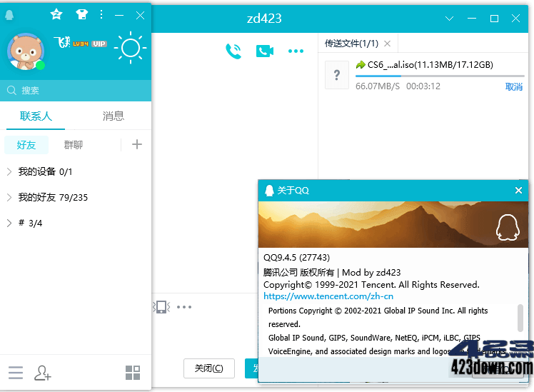
Task: Click the 00:03:12 remaining time text
Action: coord(423,86)
